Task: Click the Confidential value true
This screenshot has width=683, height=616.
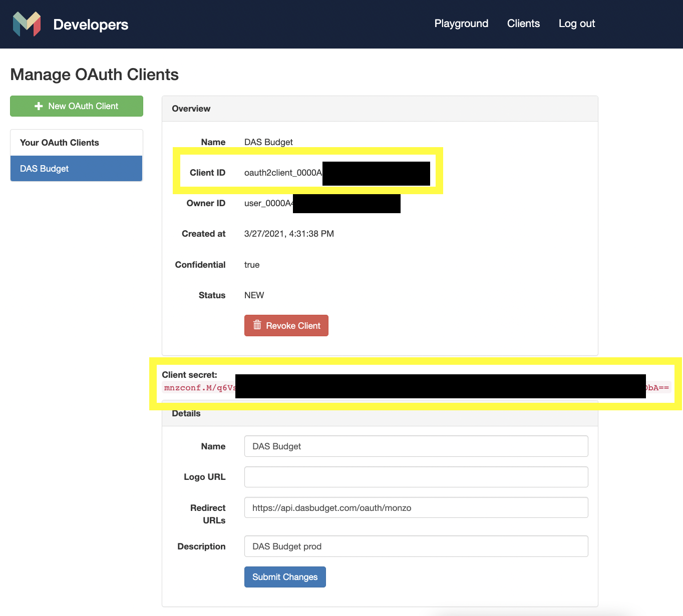Action: pyautogui.click(x=252, y=265)
